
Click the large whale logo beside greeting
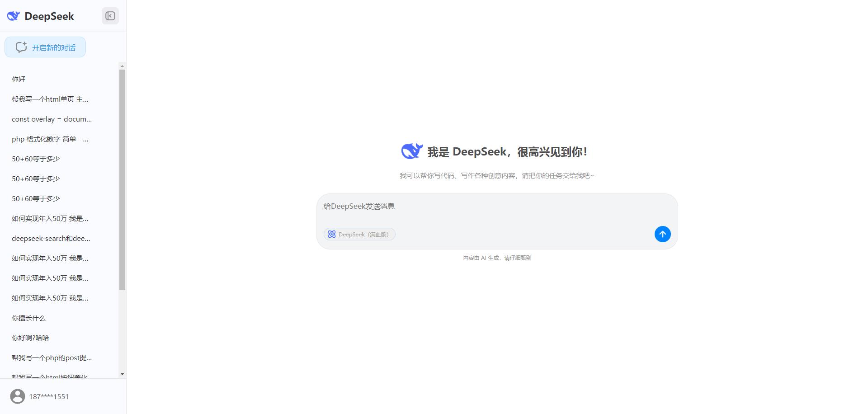(412, 151)
